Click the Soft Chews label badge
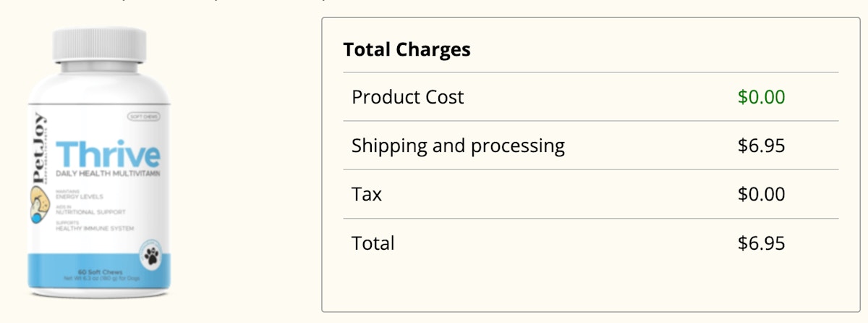The height and width of the screenshot is (323, 868). tap(143, 117)
